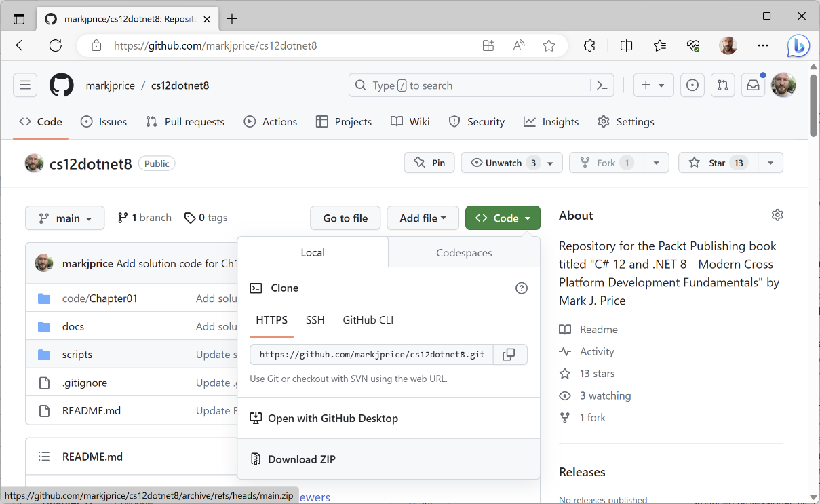Open the Fork options dropdown arrow
820x504 pixels.
(656, 163)
